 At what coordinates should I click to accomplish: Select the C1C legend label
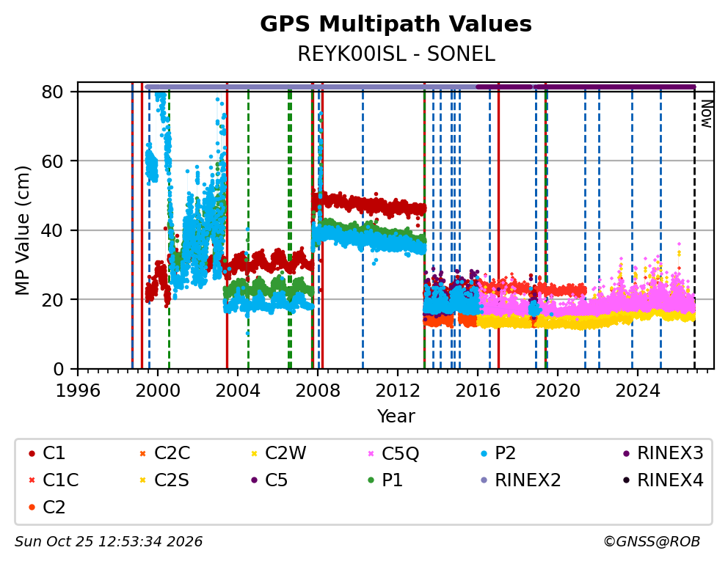tap(61, 480)
